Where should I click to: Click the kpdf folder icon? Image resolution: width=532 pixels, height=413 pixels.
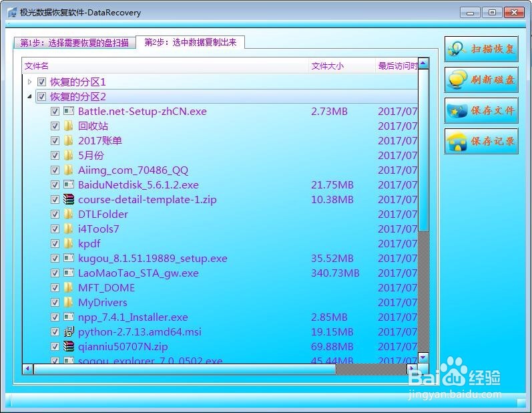click(x=69, y=243)
